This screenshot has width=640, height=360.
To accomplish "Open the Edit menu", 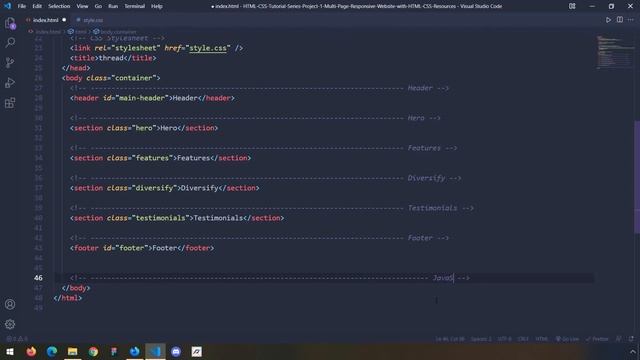I will (x=37, y=6).
